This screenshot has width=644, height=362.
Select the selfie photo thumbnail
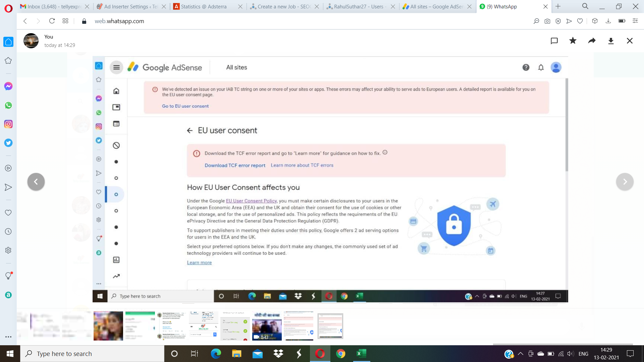[108, 326]
